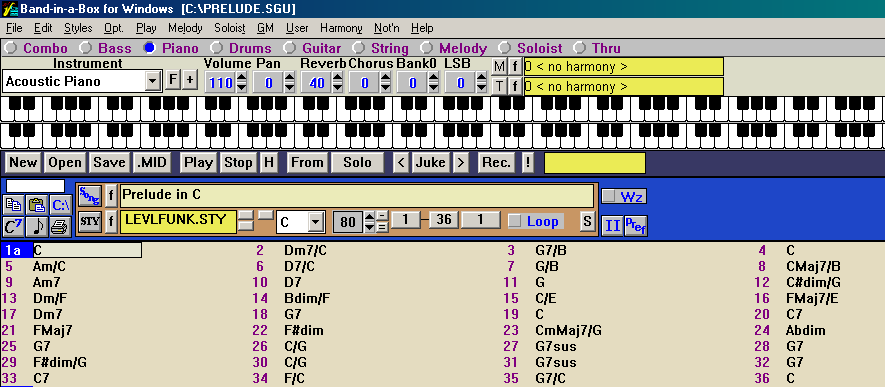Viewport: 885px width, 387px height.
Task: Click the f button beside M harmony
Action: [515, 67]
